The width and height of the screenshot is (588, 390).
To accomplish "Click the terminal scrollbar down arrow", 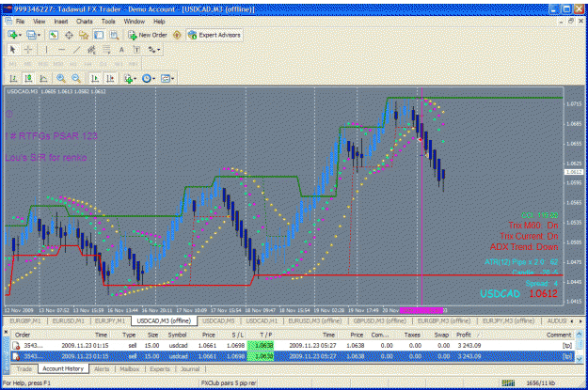I will click(x=580, y=359).
